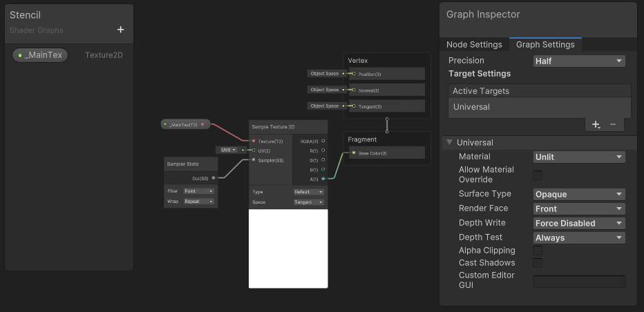Viewport: 644px width, 312px height.
Task: Click the Active Targets list header
Action: pyautogui.click(x=539, y=91)
